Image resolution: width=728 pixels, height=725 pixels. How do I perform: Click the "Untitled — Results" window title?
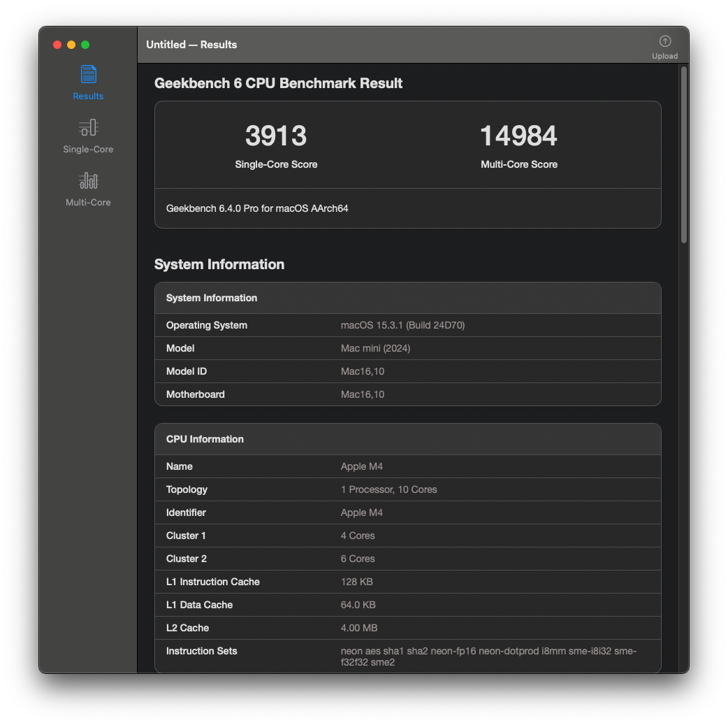point(191,45)
